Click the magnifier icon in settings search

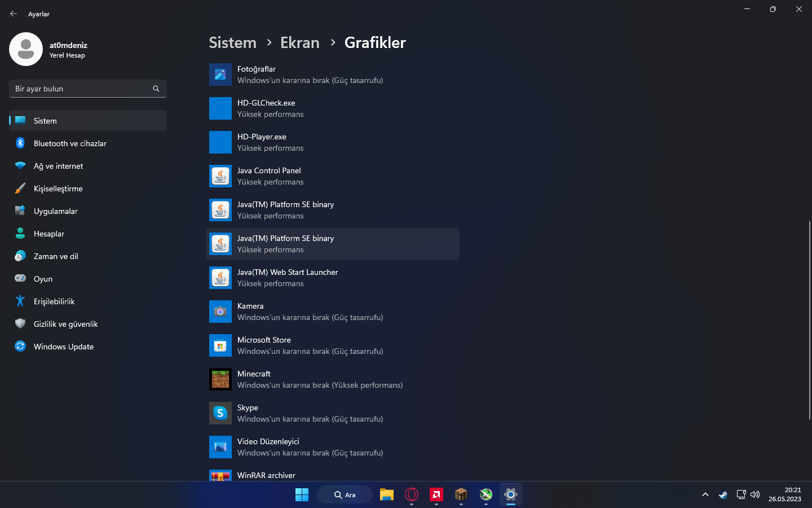pos(156,89)
